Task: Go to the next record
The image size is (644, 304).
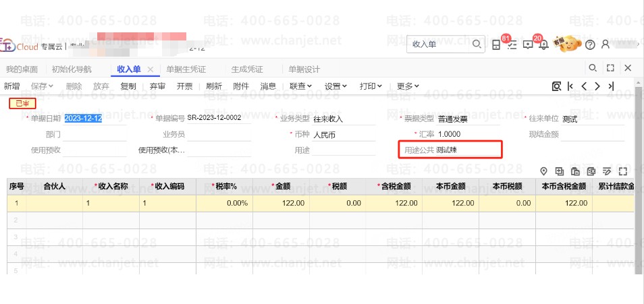Action: 597,86
